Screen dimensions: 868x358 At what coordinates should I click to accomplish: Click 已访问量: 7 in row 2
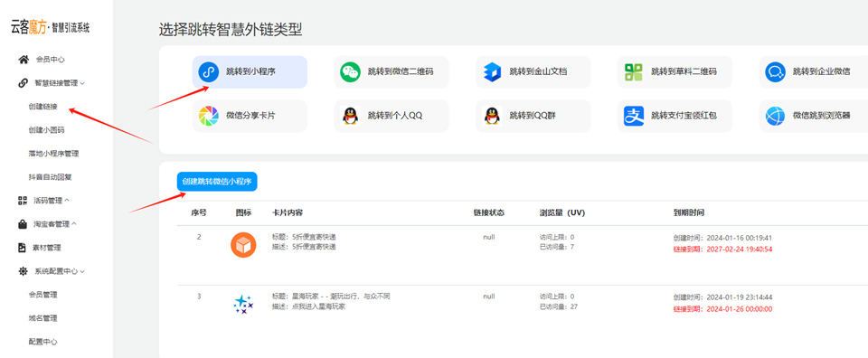tap(557, 247)
